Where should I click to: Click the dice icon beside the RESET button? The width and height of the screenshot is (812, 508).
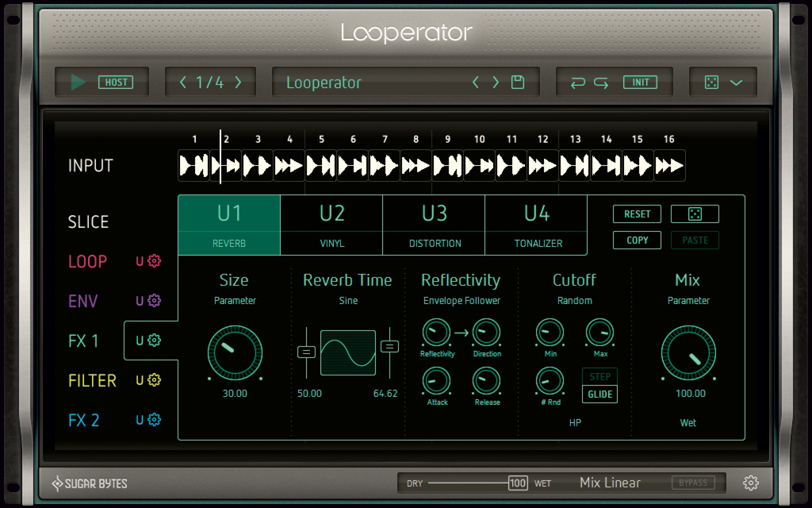point(695,214)
